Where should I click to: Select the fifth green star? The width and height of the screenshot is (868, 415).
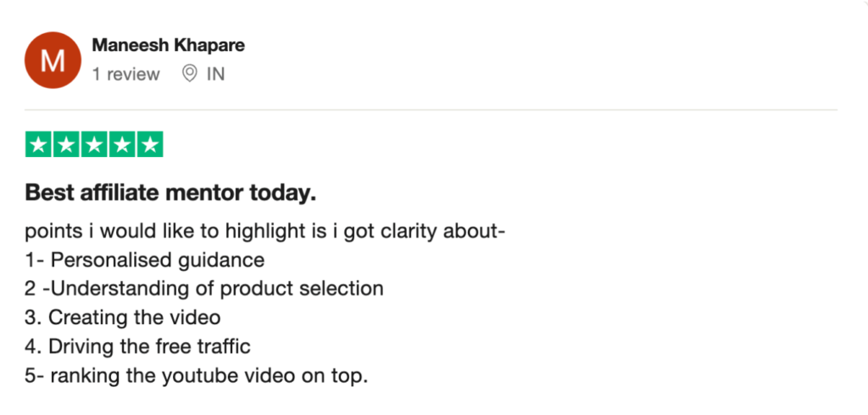[149, 144]
